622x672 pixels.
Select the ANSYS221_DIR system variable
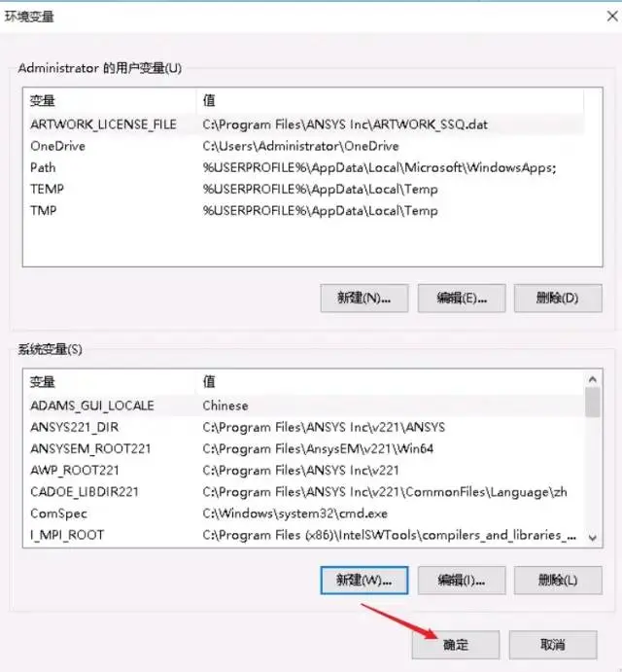304,427
